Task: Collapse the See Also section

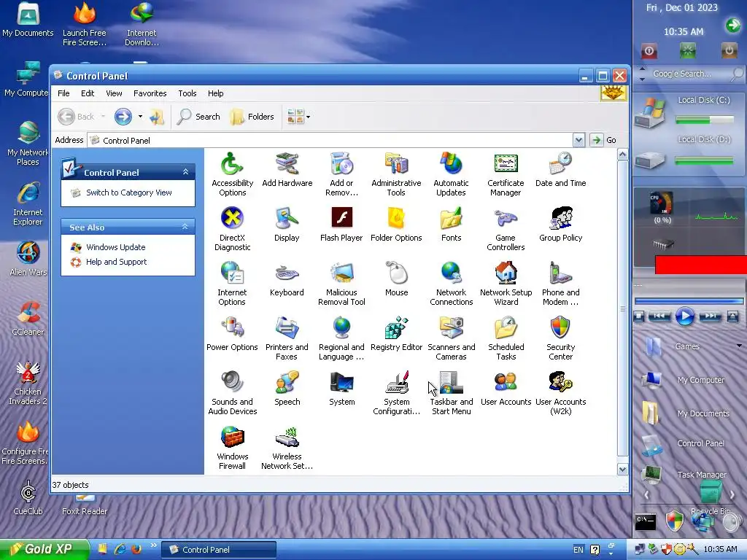Action: 185,227
